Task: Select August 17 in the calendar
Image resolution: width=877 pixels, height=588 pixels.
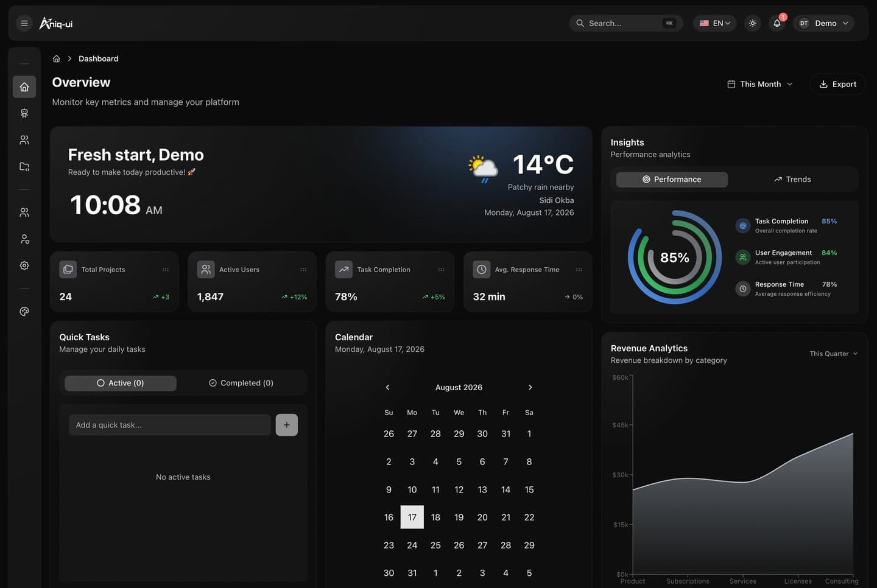Action: coord(412,517)
